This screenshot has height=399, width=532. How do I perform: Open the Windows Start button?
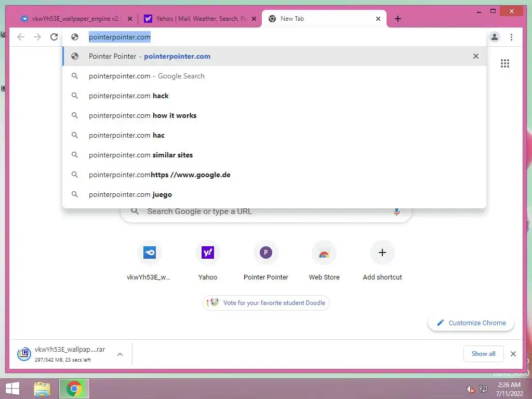click(12, 389)
